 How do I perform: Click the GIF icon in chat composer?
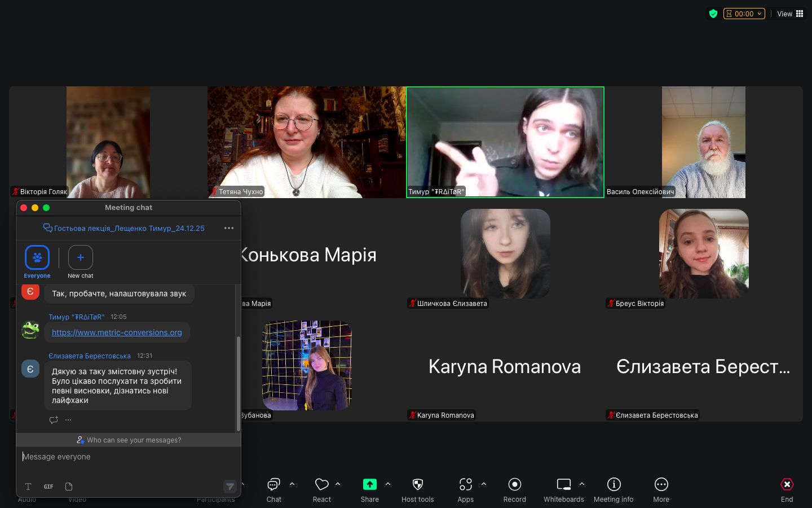click(x=48, y=487)
